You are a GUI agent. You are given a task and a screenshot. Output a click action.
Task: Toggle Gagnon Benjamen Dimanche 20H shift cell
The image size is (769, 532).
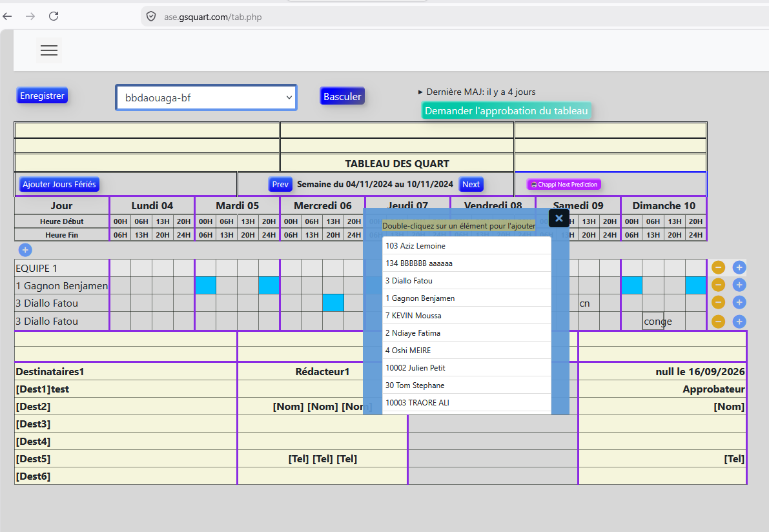[x=695, y=285]
